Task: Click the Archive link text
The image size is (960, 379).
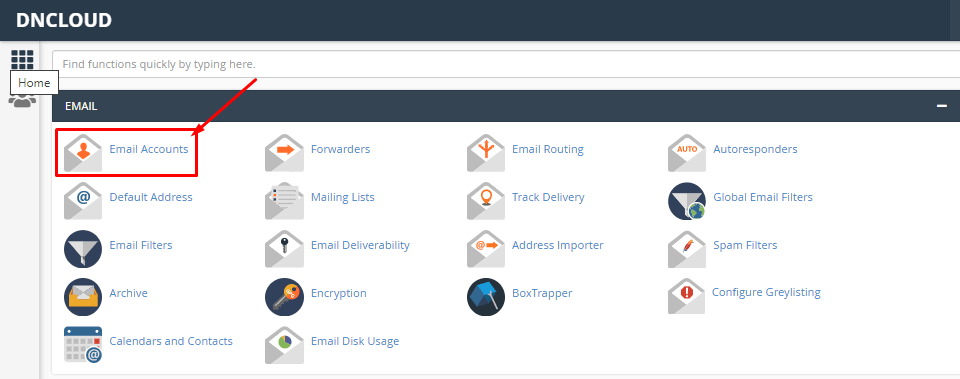Action: tap(129, 293)
